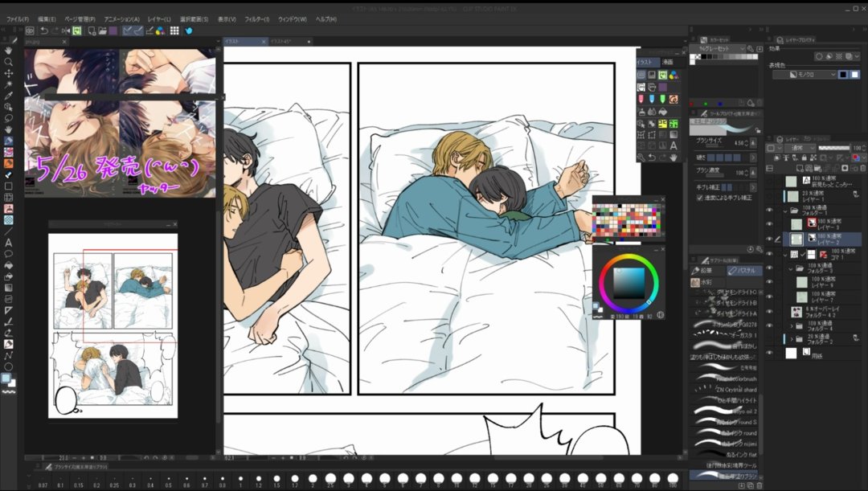Click the floating palette's large A text icon

coord(674,145)
